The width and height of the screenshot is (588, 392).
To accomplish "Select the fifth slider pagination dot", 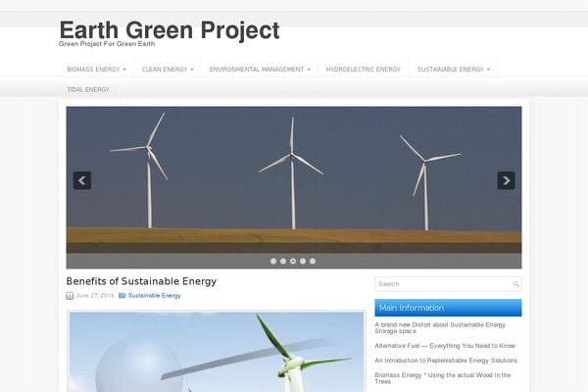I will (x=313, y=261).
